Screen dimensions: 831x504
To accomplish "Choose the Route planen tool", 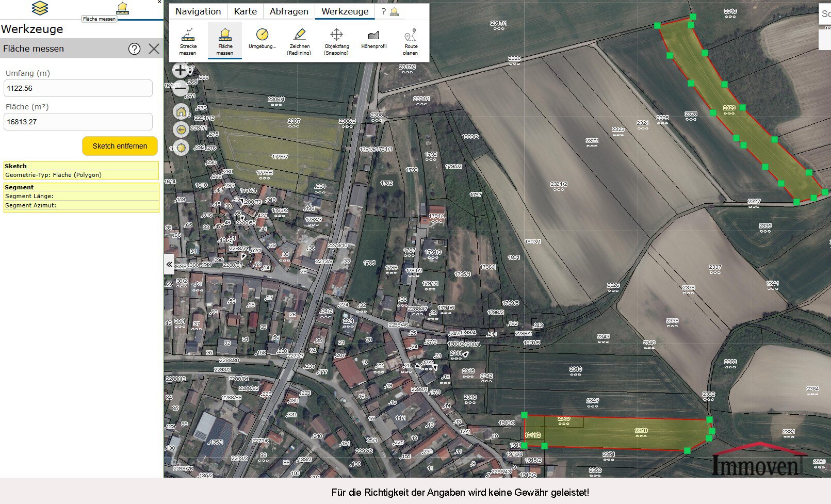I will click(x=411, y=41).
